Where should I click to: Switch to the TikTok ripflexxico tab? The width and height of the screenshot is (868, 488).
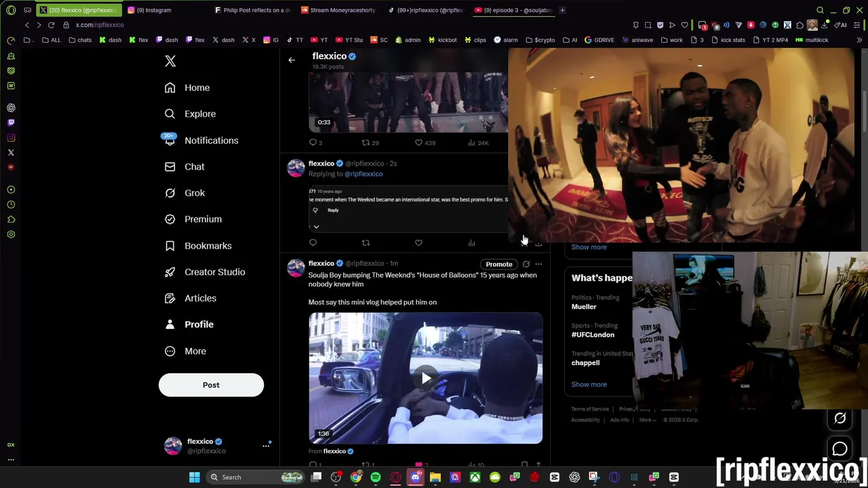point(425,10)
